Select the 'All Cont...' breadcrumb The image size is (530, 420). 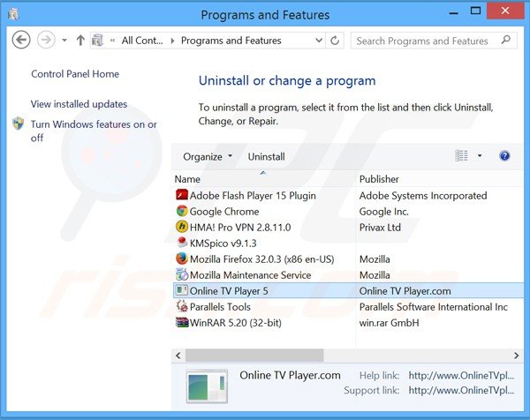click(x=142, y=41)
